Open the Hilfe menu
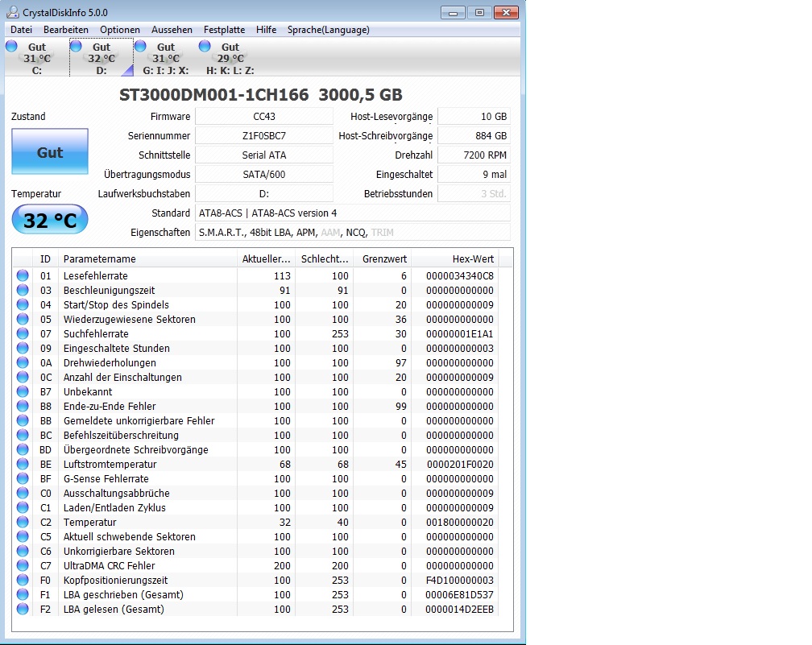Screen dimensions: 812x645 tap(266, 30)
